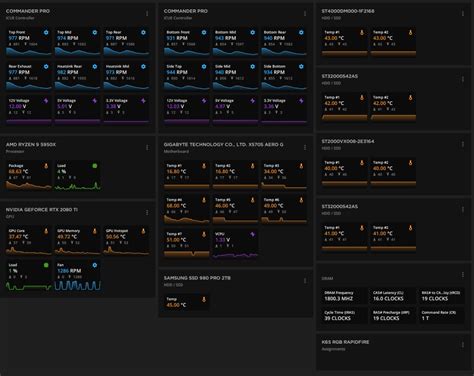
Task: Click the thermometer icon on GPU Core tile
Action: pos(46,231)
